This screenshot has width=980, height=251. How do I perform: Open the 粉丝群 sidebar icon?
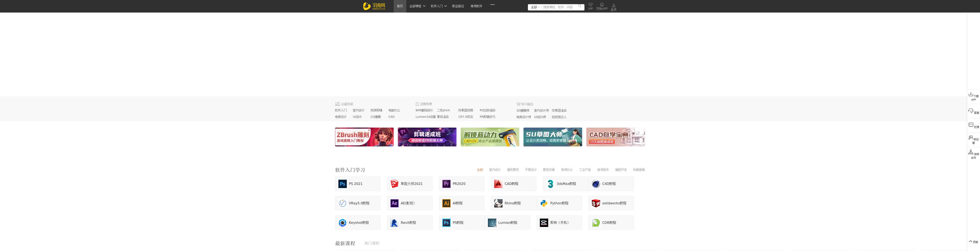(973, 139)
